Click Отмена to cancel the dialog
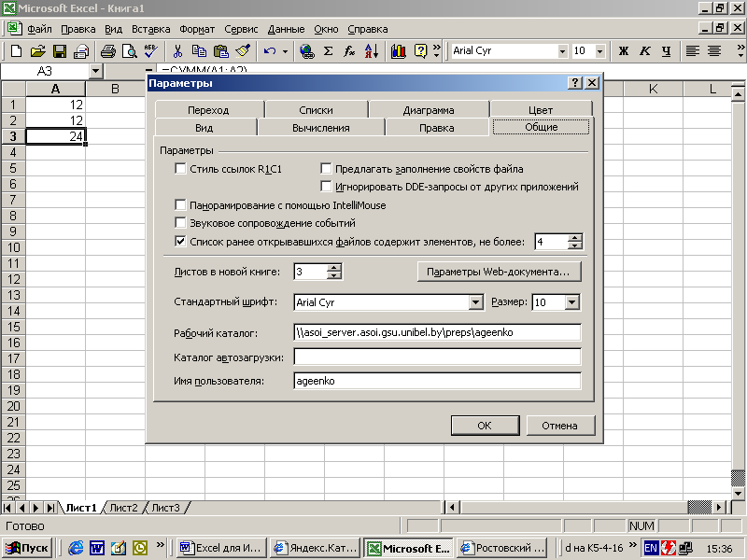Viewport: 747px width, 560px height. [x=560, y=426]
